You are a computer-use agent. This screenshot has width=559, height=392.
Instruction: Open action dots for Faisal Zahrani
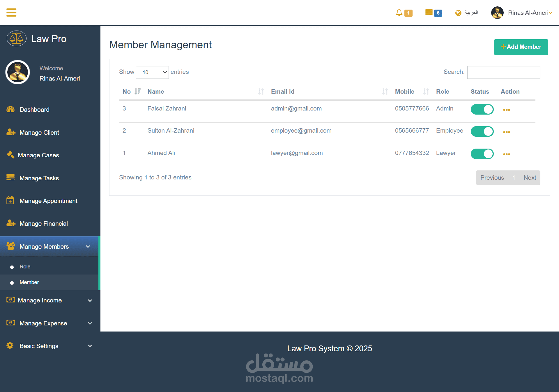pos(506,110)
